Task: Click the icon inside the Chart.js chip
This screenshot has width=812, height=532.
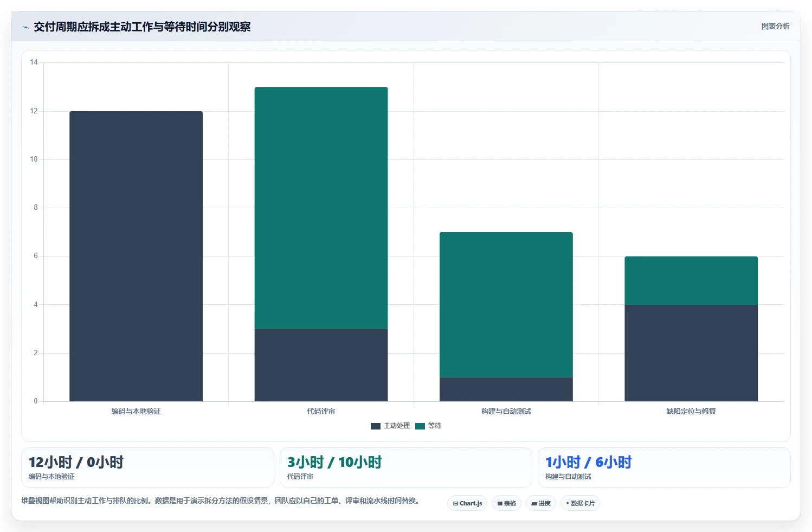Action: point(455,504)
